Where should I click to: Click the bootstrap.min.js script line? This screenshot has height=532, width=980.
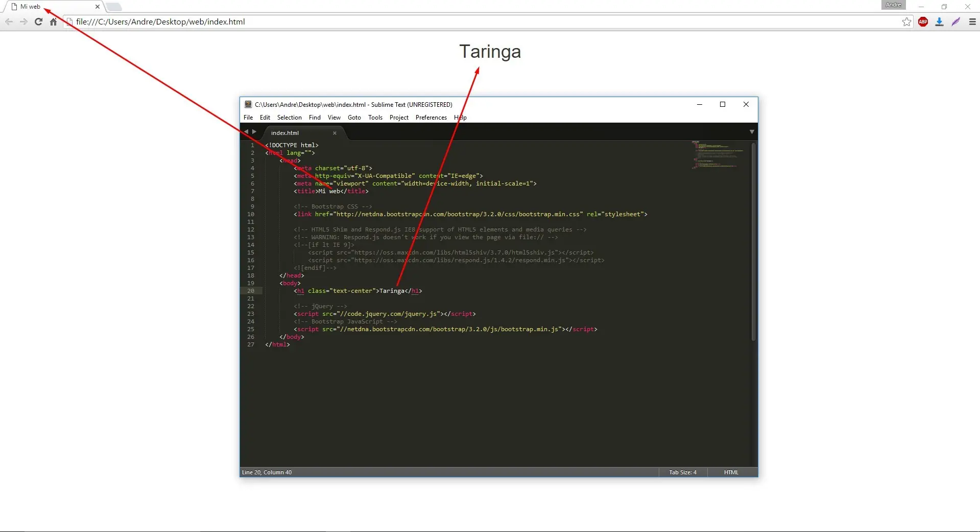pos(445,329)
